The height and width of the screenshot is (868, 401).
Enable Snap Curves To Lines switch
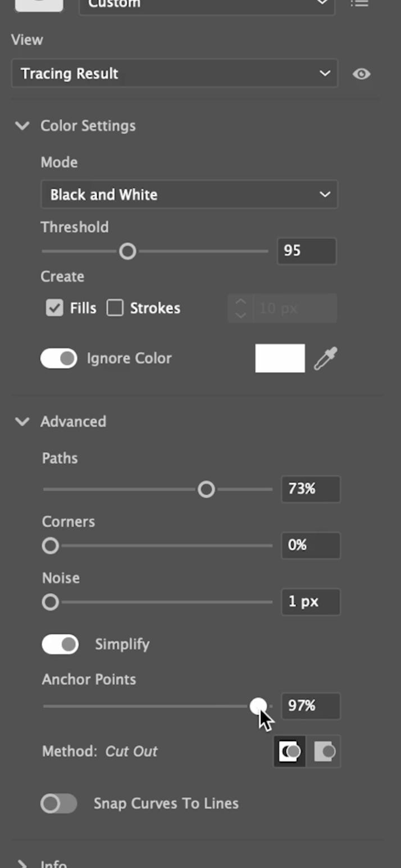[59, 803]
